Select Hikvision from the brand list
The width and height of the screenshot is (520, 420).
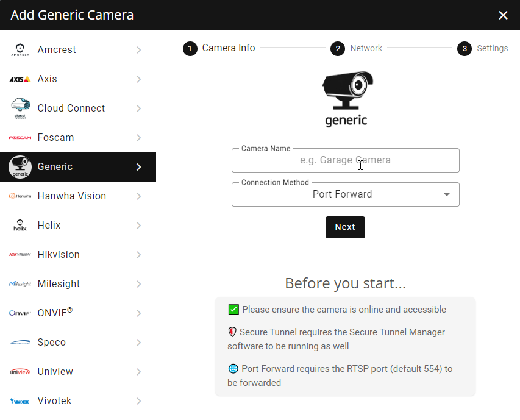tap(78, 255)
